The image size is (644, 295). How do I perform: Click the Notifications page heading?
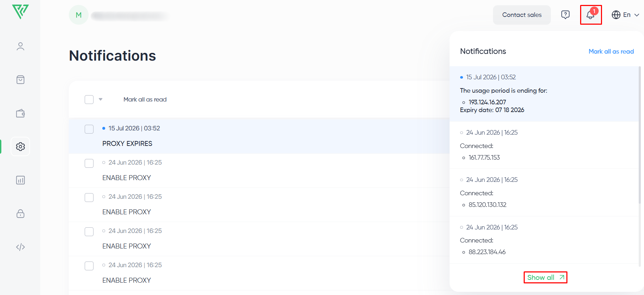click(113, 56)
